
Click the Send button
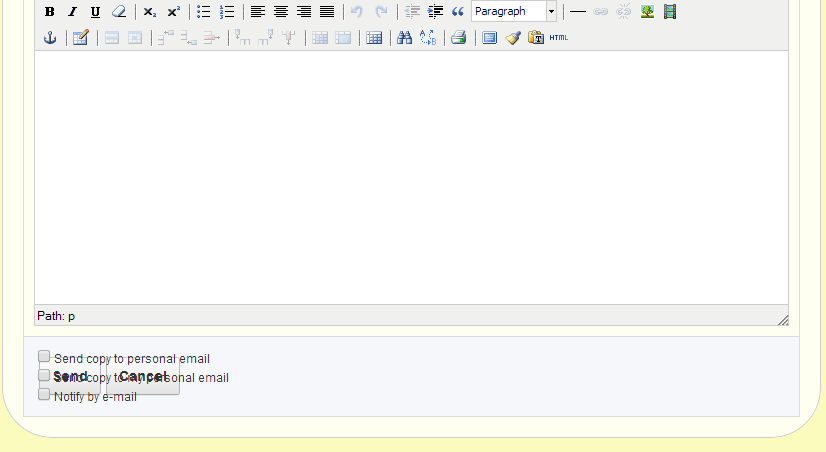coord(70,377)
